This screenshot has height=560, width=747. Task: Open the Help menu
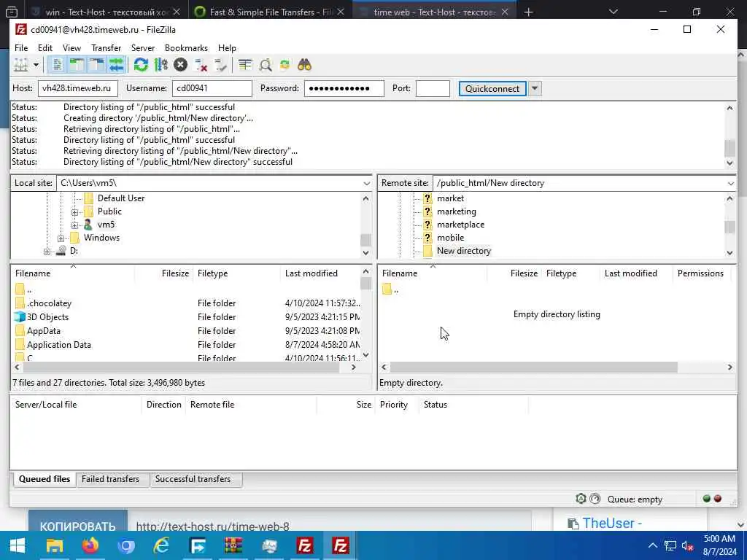[x=228, y=47]
